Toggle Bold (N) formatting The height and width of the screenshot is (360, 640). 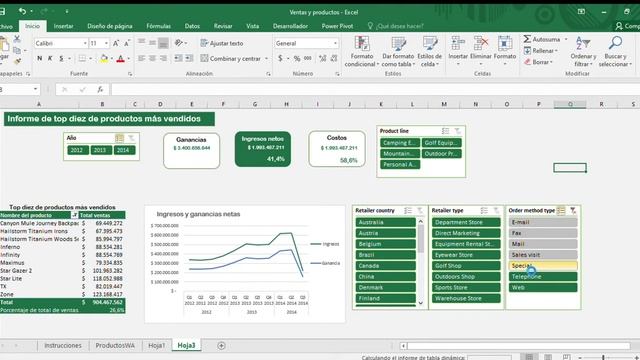40,58
